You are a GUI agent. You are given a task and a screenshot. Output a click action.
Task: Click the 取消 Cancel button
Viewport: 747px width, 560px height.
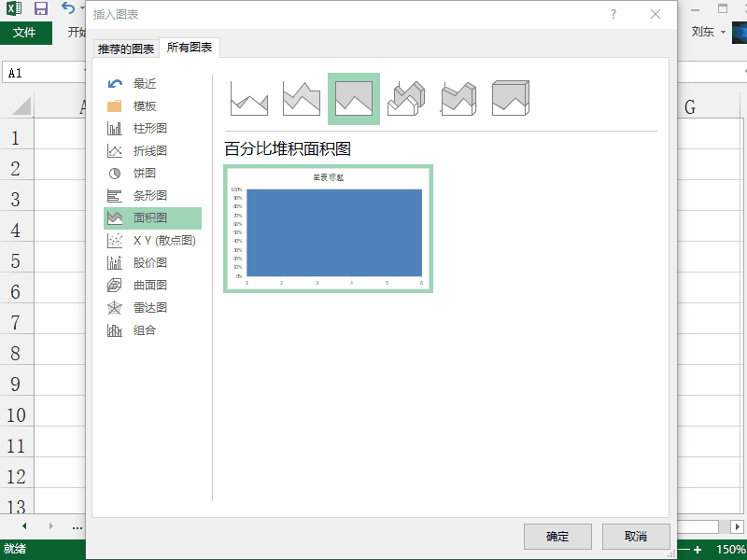point(636,537)
